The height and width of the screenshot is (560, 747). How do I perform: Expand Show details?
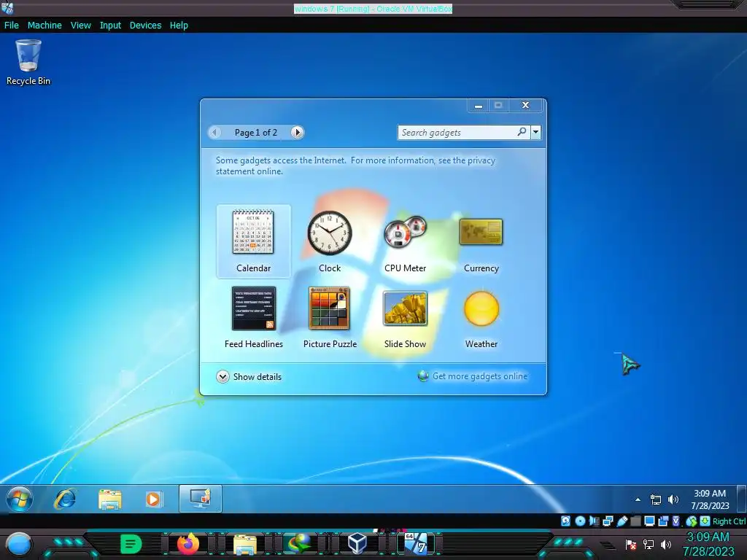pyautogui.click(x=249, y=377)
